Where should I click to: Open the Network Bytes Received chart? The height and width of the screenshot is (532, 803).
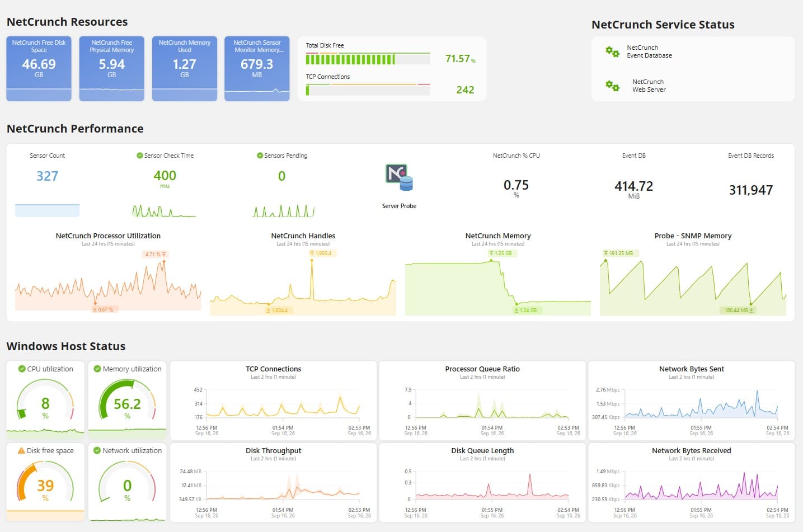[692, 482]
